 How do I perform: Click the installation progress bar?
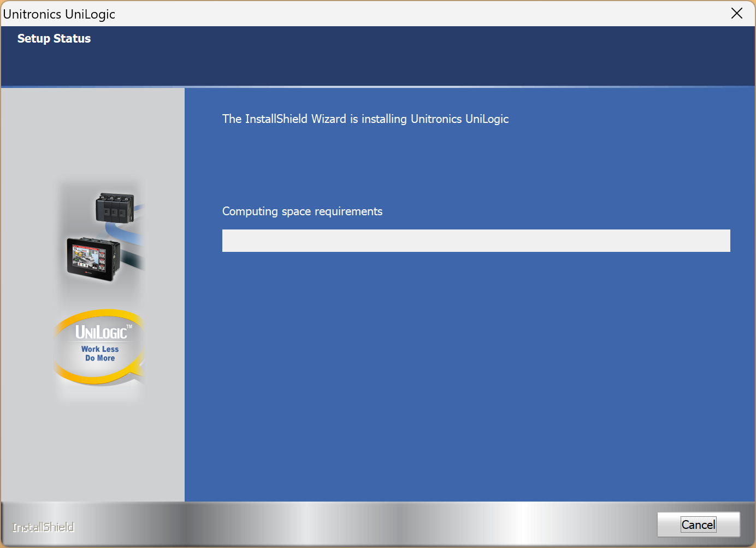coord(476,240)
